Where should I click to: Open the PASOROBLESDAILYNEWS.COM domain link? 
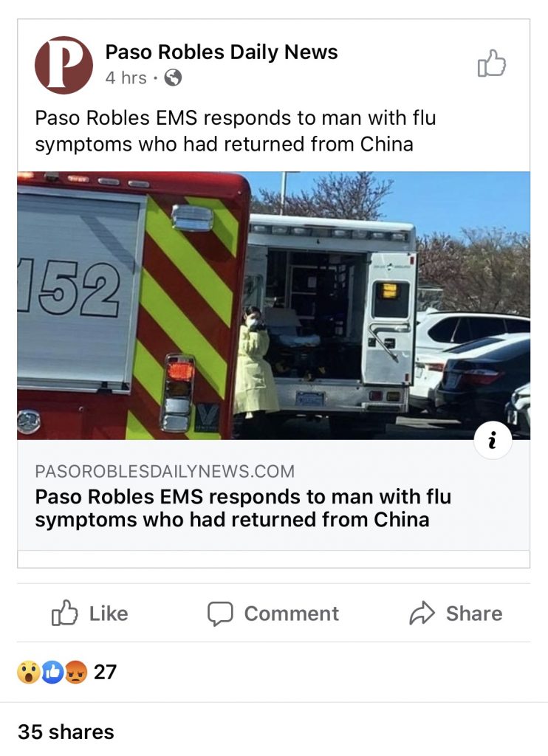point(165,471)
